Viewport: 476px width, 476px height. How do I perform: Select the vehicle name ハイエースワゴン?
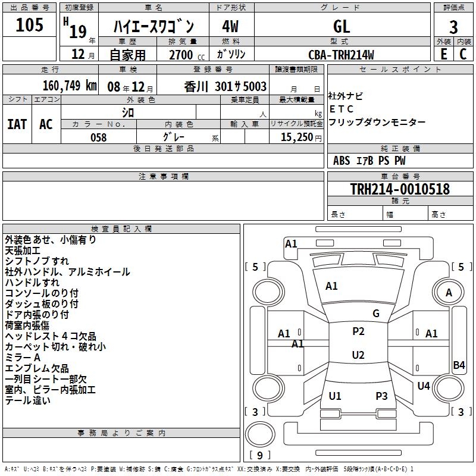coord(154,26)
